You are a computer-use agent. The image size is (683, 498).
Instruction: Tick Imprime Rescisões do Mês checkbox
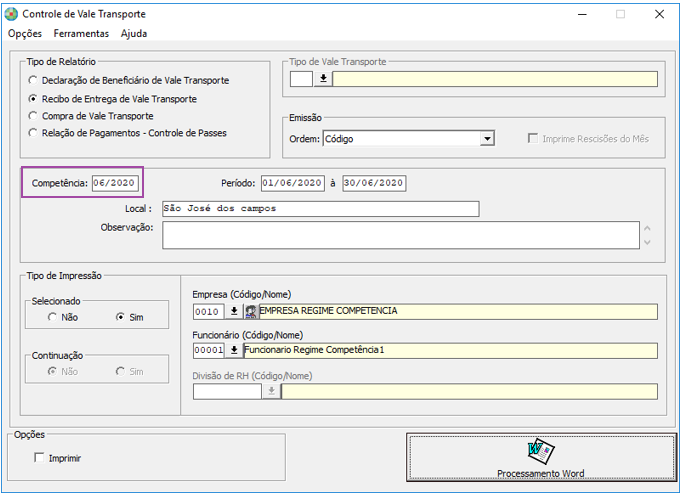click(x=532, y=139)
